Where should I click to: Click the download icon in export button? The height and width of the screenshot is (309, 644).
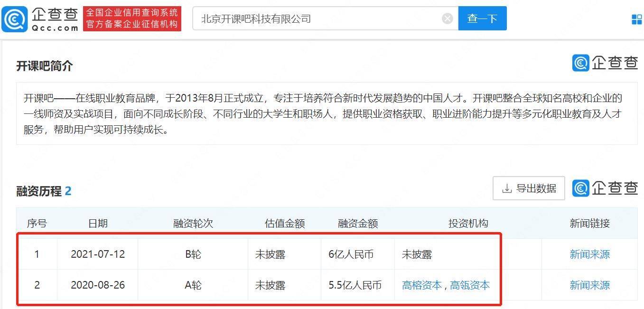pyautogui.click(x=507, y=188)
